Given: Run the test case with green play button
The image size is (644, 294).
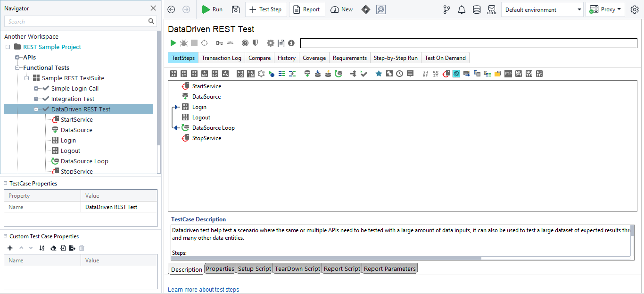Looking at the screenshot, I should (173, 43).
